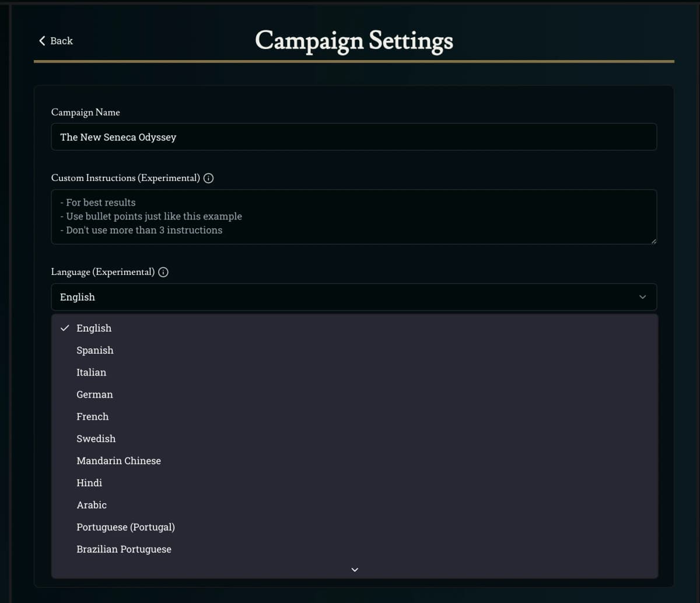700x603 pixels.
Task: Select Portuguese (Portugal) option
Action: [x=125, y=528]
